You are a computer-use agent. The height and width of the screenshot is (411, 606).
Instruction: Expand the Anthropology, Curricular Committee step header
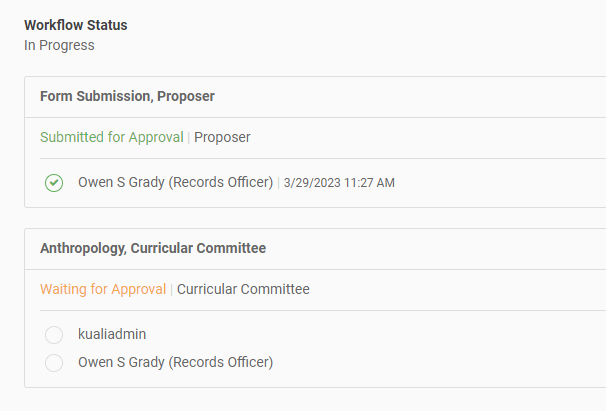(153, 248)
